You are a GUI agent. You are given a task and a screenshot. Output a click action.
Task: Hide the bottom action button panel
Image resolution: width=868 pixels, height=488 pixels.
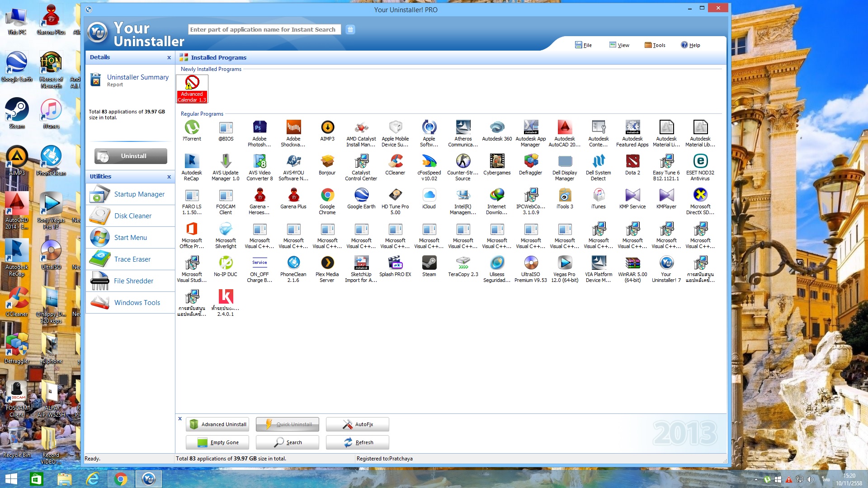point(180,418)
